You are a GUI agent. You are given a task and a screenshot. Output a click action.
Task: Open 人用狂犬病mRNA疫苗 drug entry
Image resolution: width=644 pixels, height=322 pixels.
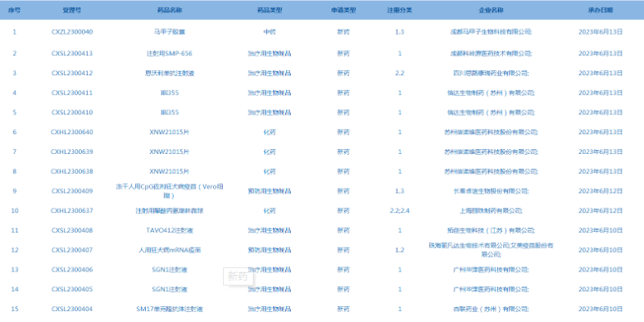170,250
